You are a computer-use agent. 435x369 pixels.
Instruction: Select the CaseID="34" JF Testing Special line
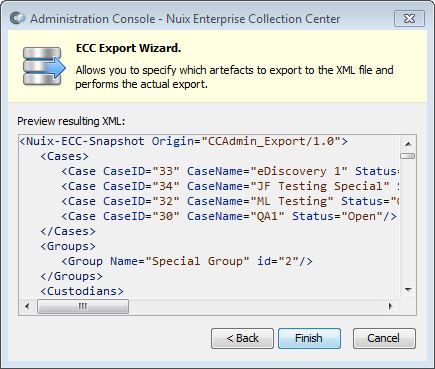[230, 186]
